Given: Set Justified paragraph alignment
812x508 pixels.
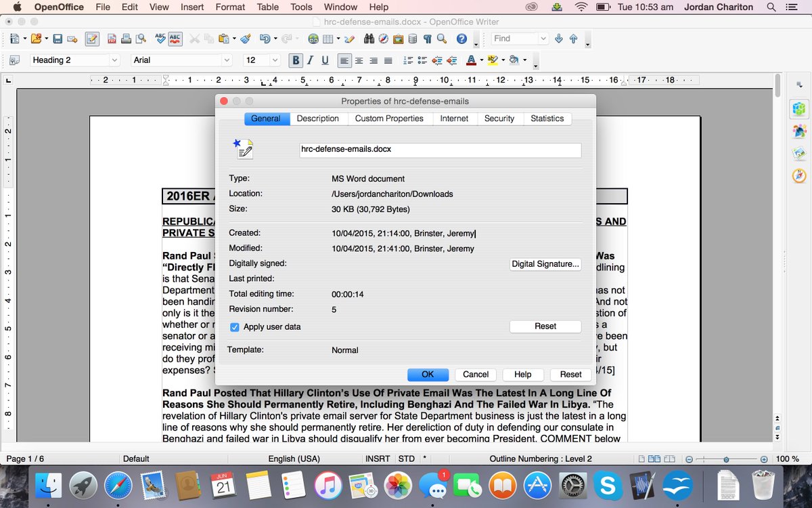Looking at the screenshot, I should click(388, 60).
